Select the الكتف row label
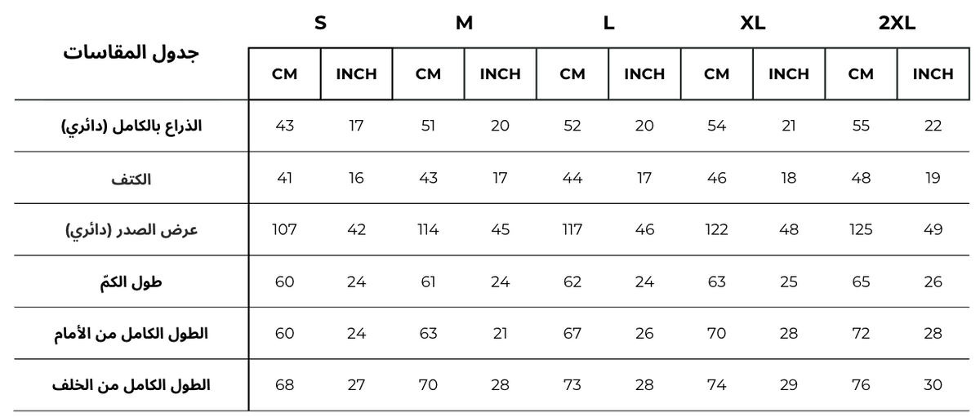Viewport: 980px width, 417px height. click(131, 178)
